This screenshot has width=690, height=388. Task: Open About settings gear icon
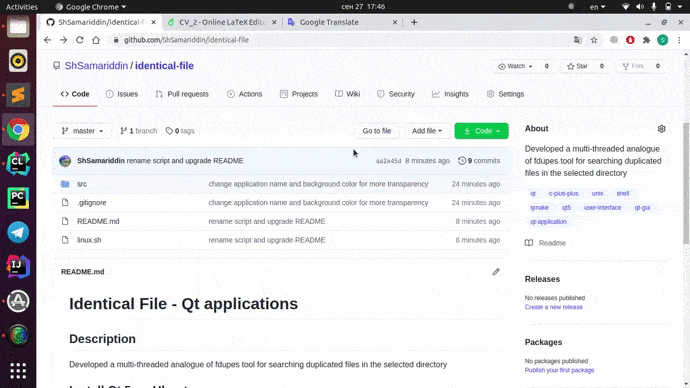tap(661, 129)
